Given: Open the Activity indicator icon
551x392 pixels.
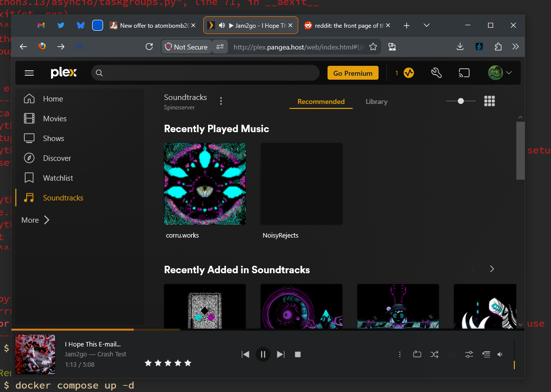Looking at the screenshot, I should tap(409, 73).
